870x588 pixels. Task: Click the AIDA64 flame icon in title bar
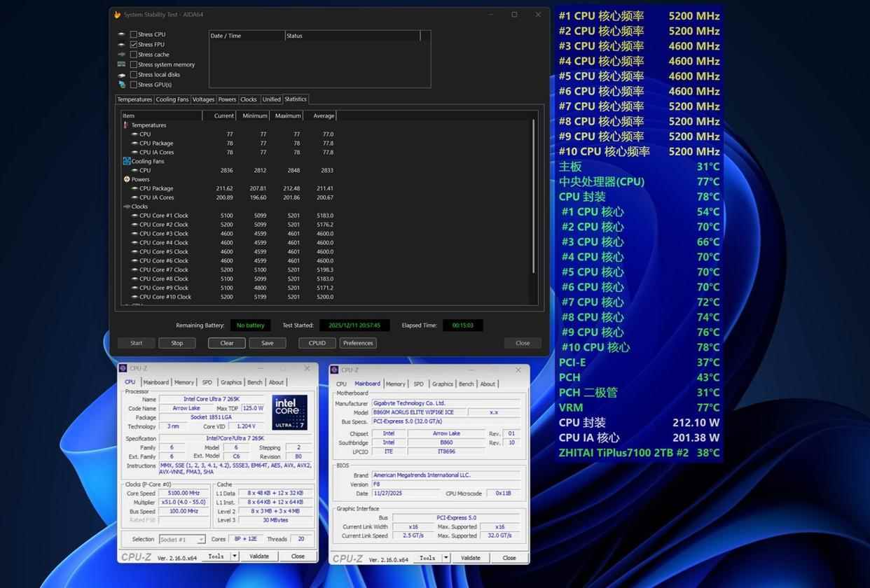pos(118,15)
